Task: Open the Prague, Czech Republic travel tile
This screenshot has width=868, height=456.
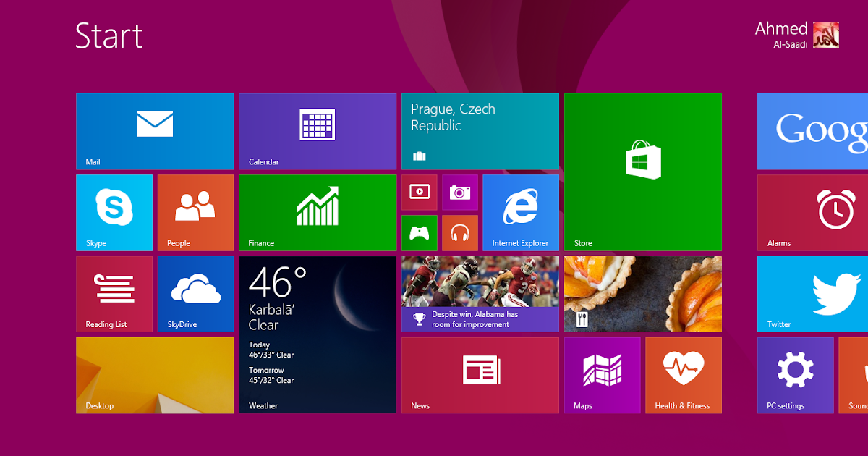Action: tap(480, 132)
